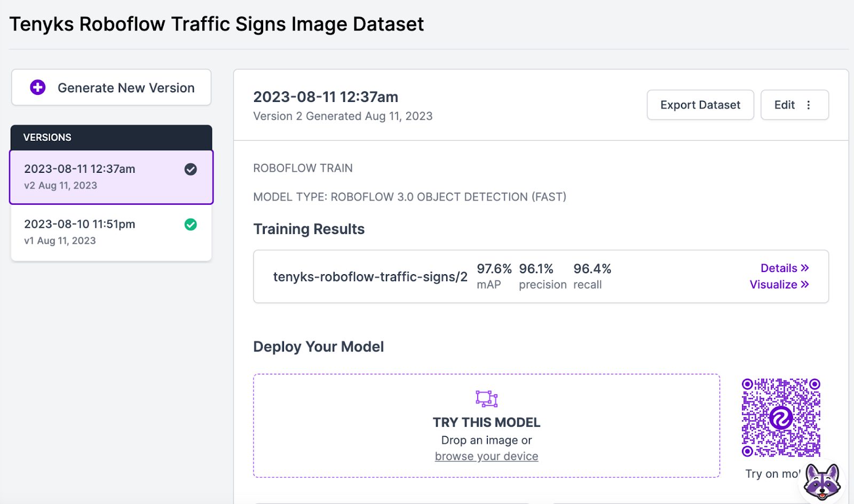Image resolution: width=854 pixels, height=504 pixels.
Task: Click the VERSIONS panel header
Action: (112, 138)
